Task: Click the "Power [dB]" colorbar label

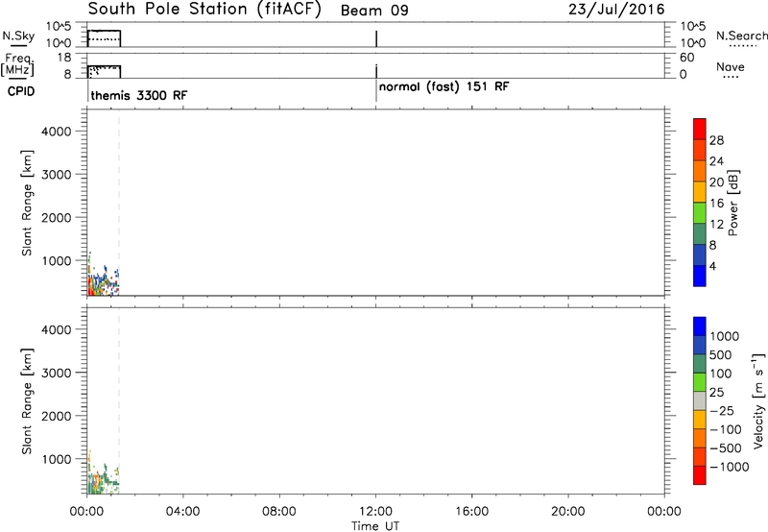Action: [x=733, y=203]
